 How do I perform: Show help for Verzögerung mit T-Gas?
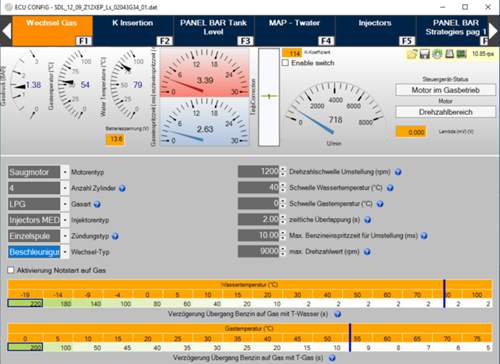click(332, 358)
